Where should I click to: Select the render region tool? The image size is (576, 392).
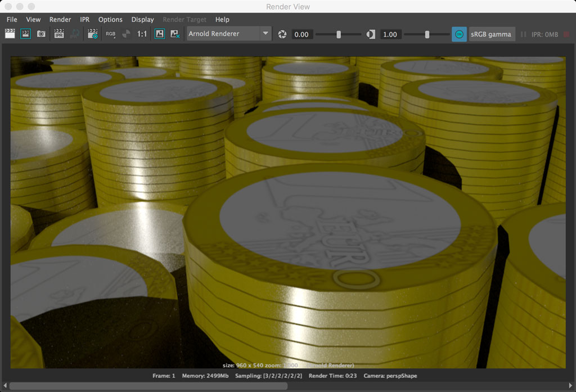pyautogui.click(x=25, y=34)
